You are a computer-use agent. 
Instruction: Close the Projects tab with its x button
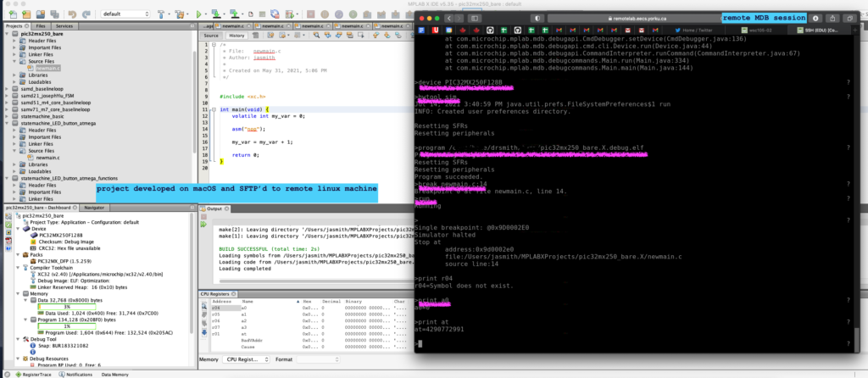point(26,26)
